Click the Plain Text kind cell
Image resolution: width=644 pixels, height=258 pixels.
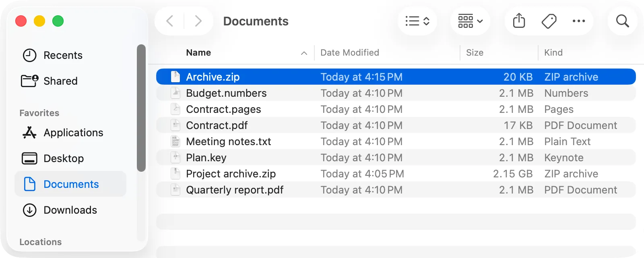(x=567, y=141)
